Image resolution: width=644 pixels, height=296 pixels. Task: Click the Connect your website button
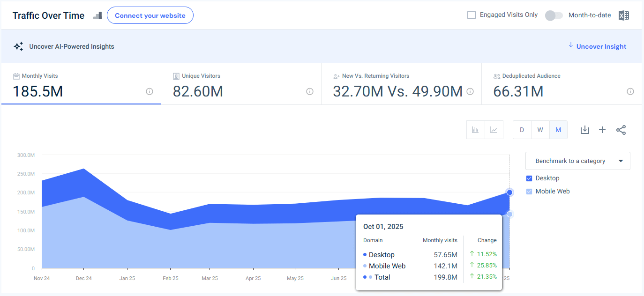coord(150,15)
